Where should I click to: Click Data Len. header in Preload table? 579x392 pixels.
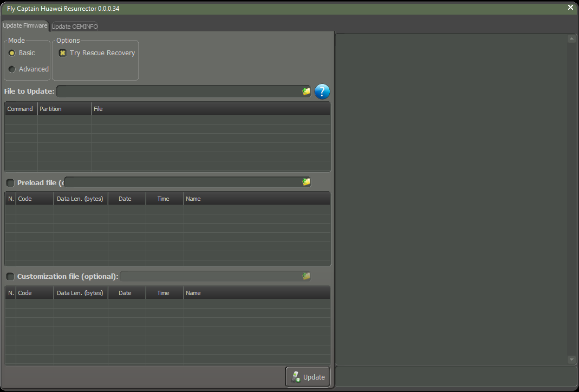coord(81,199)
